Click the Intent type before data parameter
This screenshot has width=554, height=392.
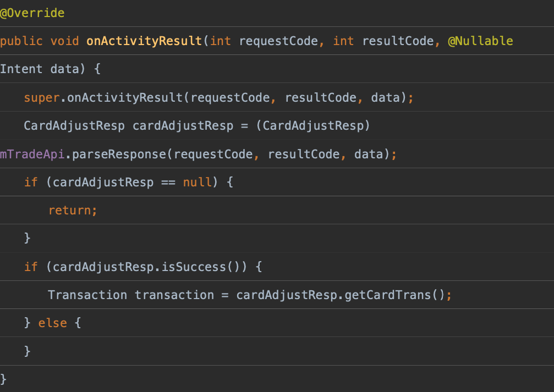point(21,69)
